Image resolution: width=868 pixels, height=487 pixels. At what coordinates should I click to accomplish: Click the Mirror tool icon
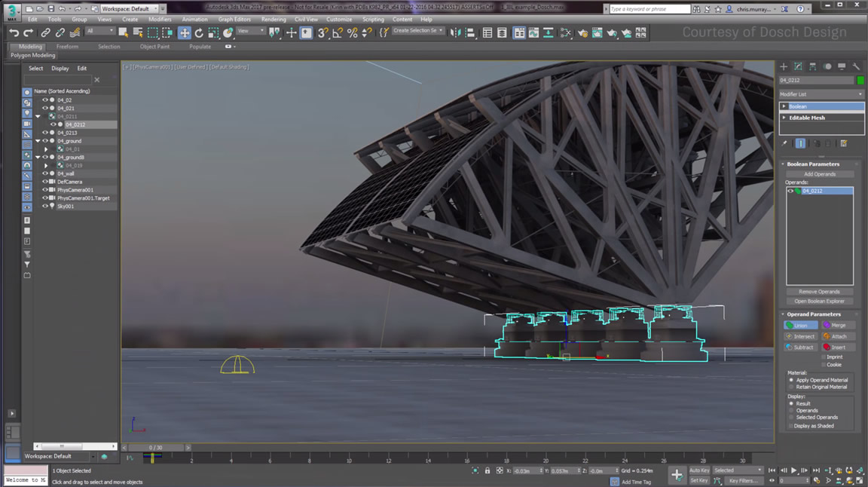[456, 32]
